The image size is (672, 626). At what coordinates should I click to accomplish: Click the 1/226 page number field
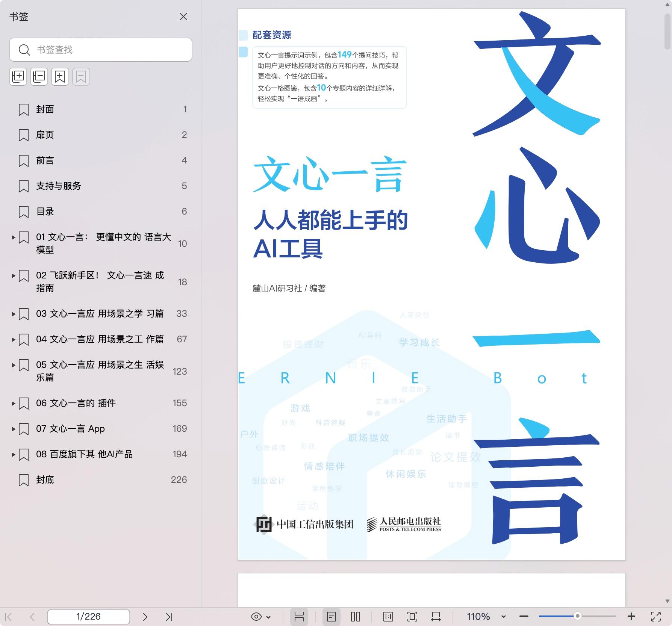pos(89,617)
